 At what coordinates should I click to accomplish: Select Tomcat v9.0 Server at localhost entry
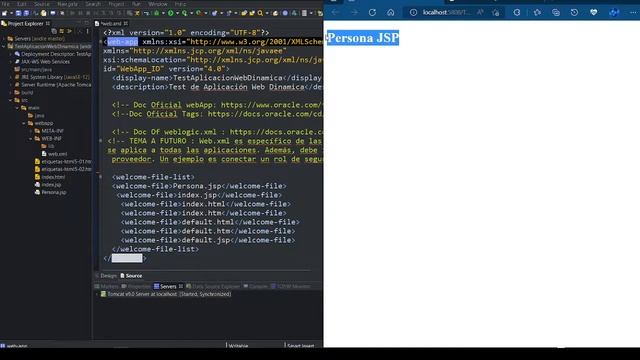(x=166, y=294)
